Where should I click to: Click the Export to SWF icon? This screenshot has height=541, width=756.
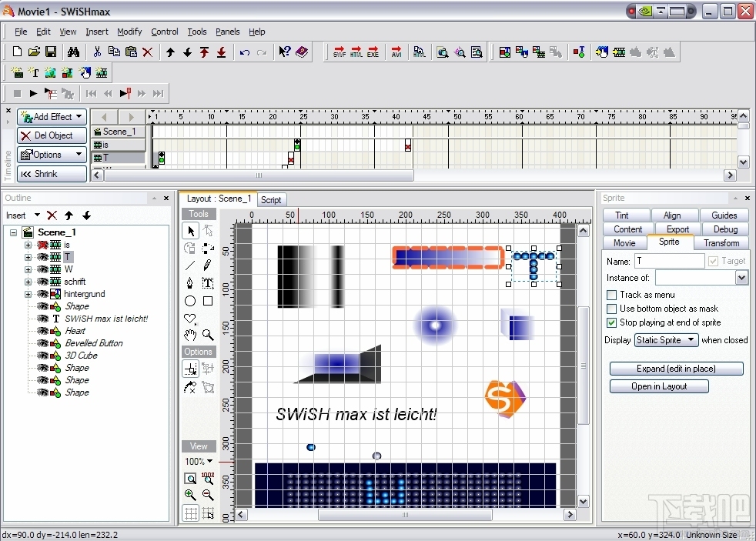340,52
